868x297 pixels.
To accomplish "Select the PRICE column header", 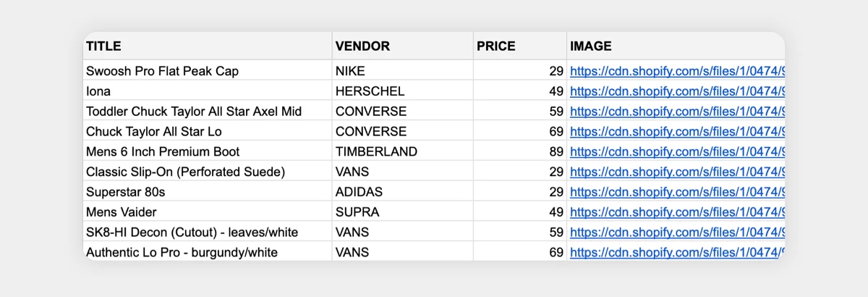I will 520,46.
